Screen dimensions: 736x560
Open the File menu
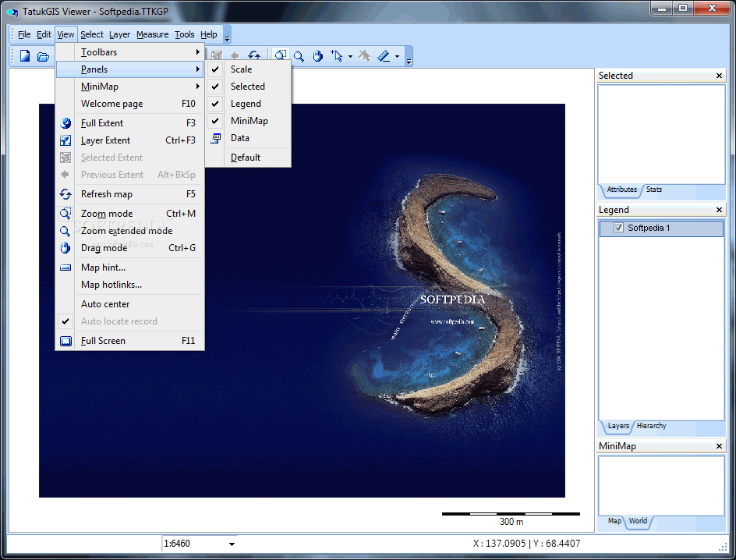click(x=24, y=34)
